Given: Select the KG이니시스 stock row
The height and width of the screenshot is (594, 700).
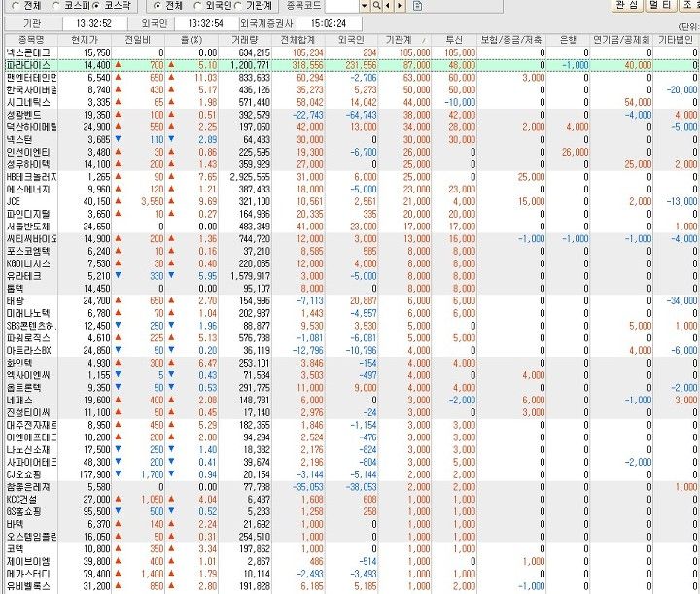Looking at the screenshot, I should pos(352,263).
